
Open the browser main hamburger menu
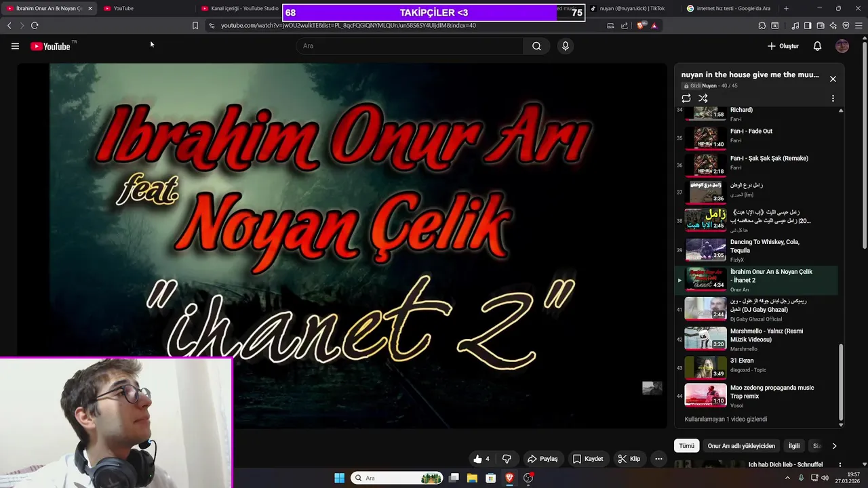pos(859,25)
